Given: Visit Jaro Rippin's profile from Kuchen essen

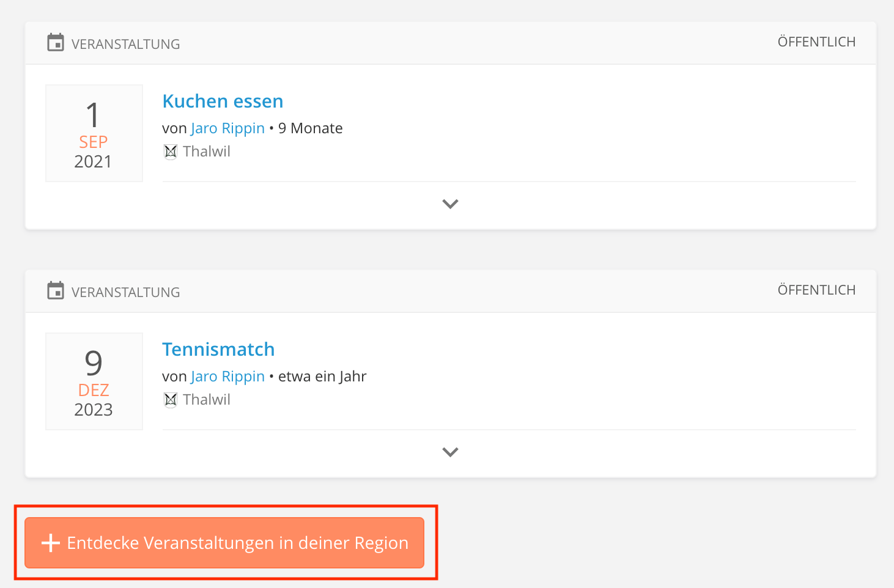Looking at the screenshot, I should (x=227, y=128).
